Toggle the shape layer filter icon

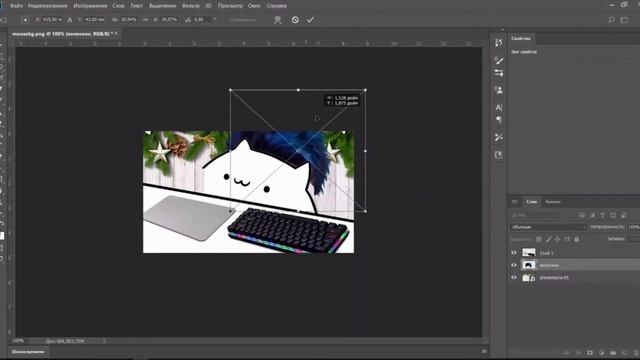(613, 215)
